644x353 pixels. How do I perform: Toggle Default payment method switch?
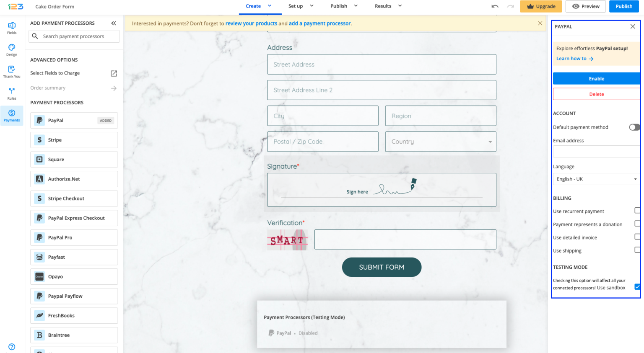(634, 127)
